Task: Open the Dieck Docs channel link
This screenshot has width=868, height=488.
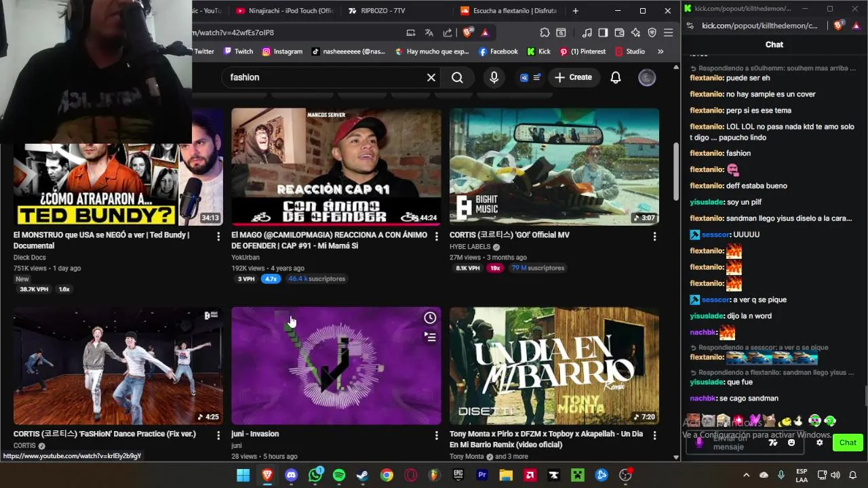Action: pyautogui.click(x=29, y=258)
